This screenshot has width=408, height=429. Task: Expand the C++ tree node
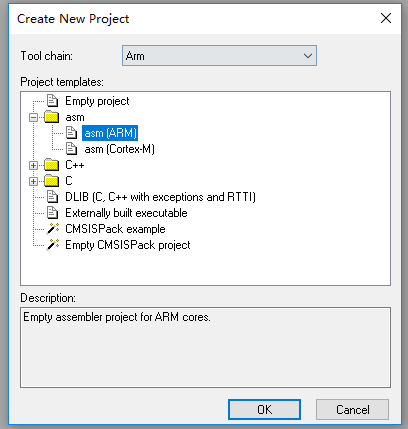pyautogui.click(x=33, y=165)
